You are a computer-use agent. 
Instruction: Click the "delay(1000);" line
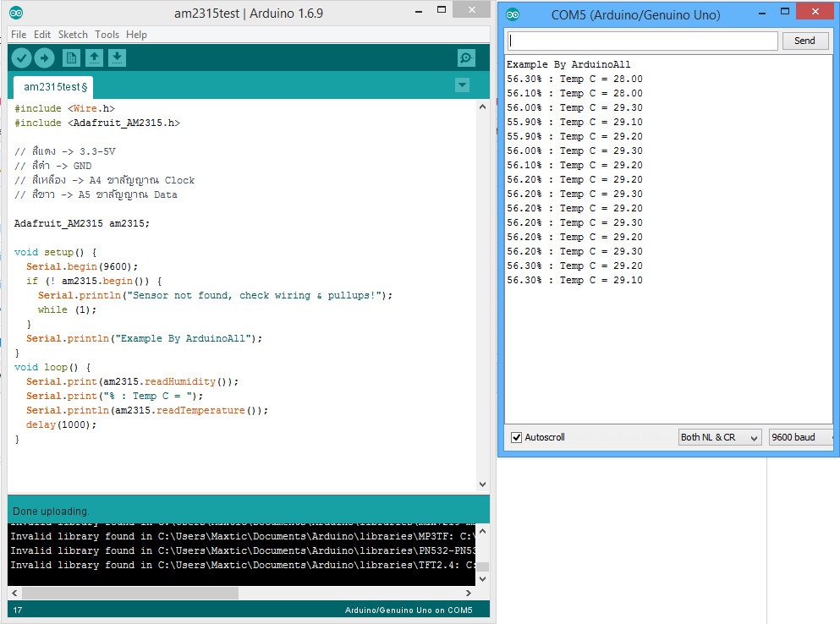pos(62,424)
